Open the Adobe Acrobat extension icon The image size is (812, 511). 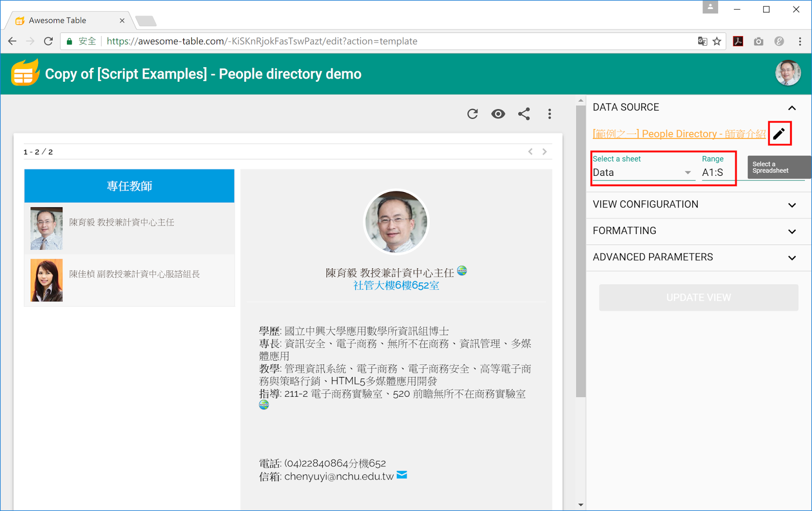click(x=738, y=41)
